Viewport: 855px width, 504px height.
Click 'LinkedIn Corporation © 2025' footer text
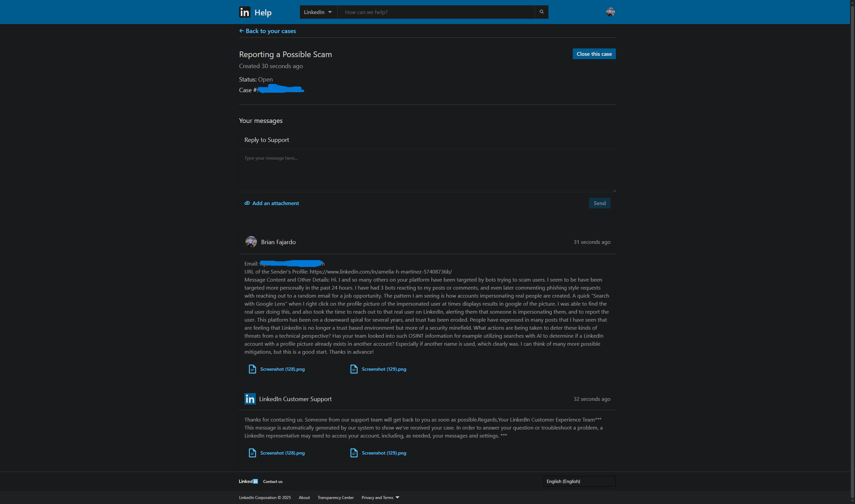pos(265,498)
